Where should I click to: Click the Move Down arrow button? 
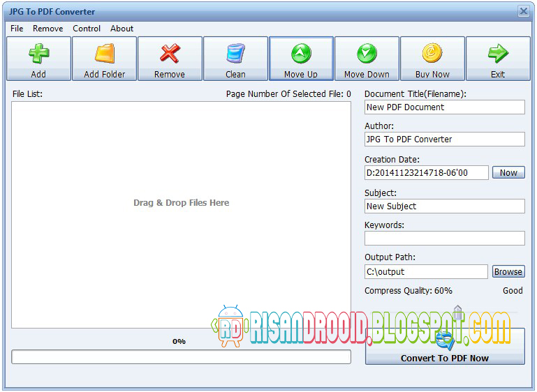(367, 59)
